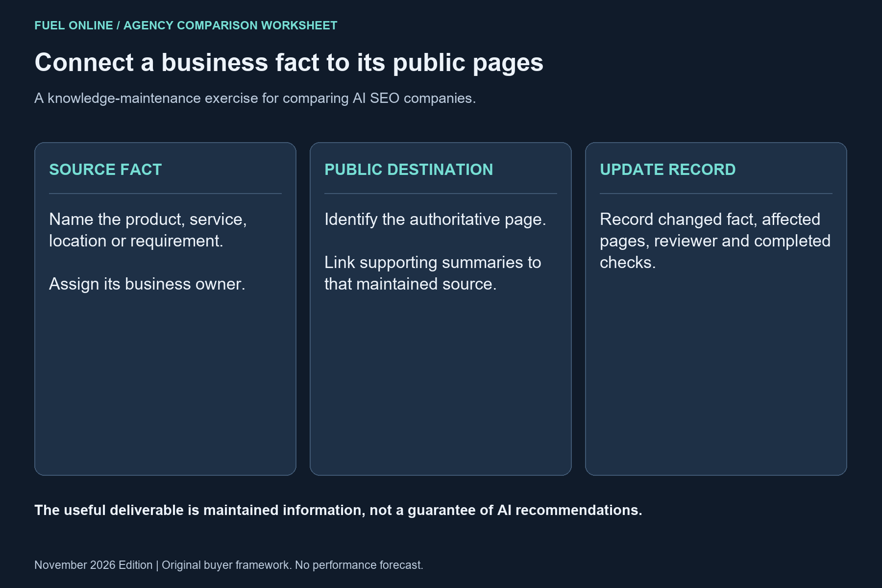Click the 'PUBLIC DESTINATION' card heading
The height and width of the screenshot is (588, 882).
point(409,170)
